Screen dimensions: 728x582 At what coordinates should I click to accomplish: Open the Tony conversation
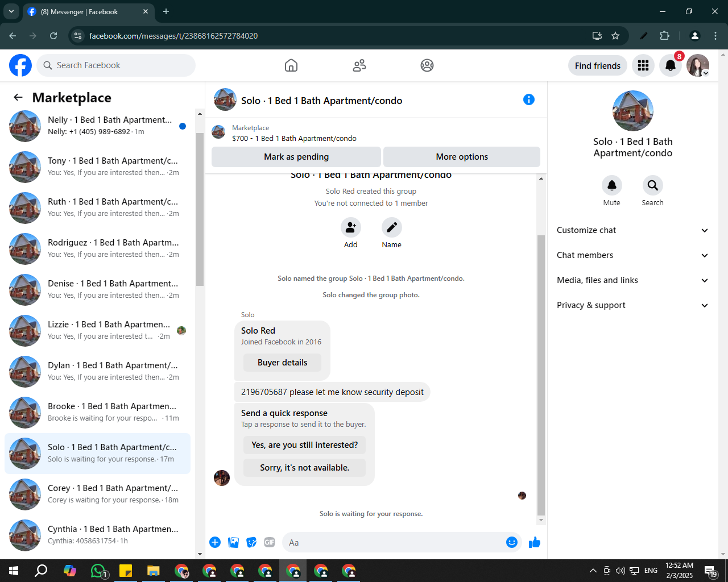coord(98,167)
